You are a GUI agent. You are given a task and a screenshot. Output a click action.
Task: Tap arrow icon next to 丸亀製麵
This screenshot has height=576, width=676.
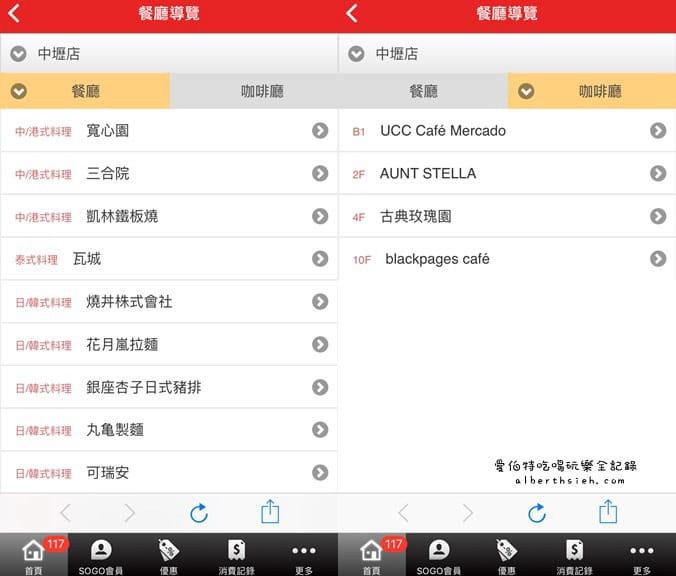320,429
